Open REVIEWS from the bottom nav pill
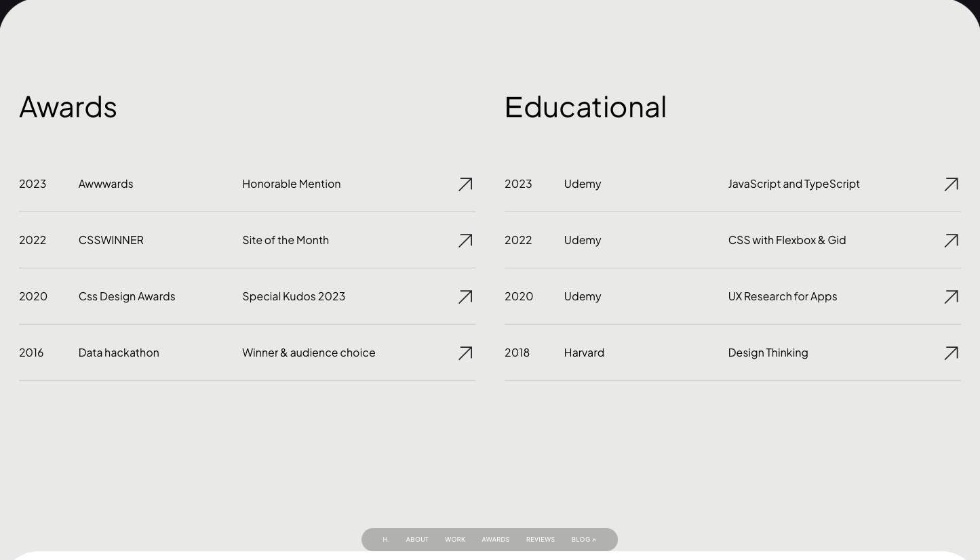The height and width of the screenshot is (560, 980). (x=541, y=540)
